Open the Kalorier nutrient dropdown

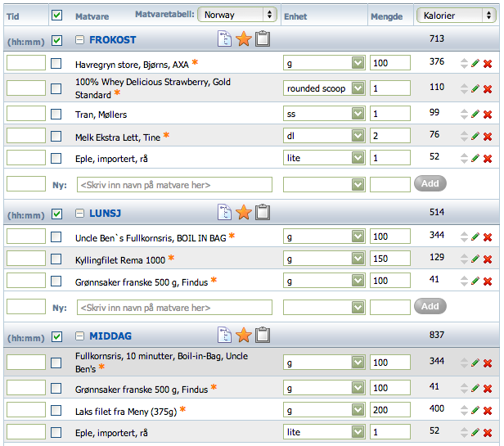457,15
